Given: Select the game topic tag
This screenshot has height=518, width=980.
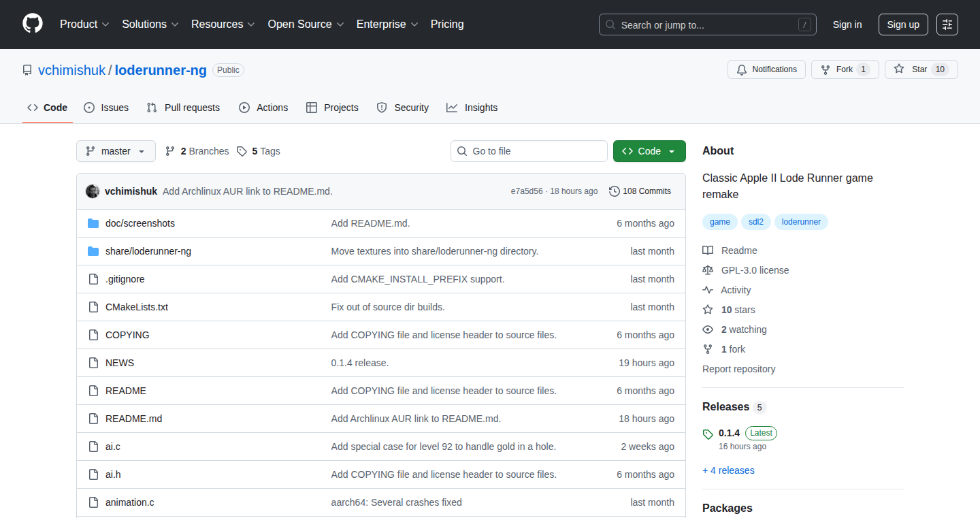Looking at the screenshot, I should (720, 222).
